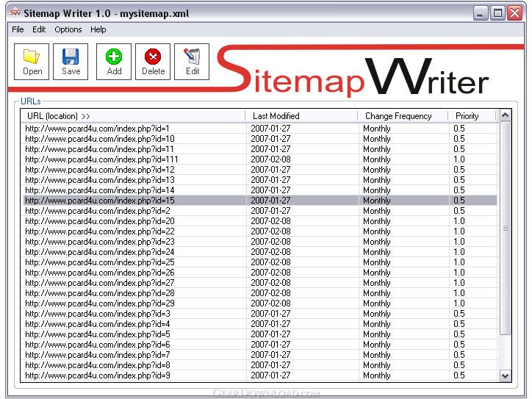
Task: Click Priority 1.0 in id=20 row
Action: (x=459, y=221)
